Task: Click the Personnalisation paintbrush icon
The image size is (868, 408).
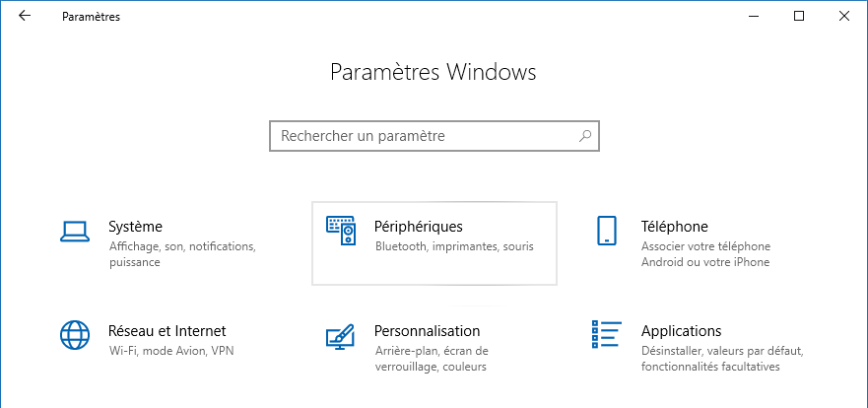Action: (x=340, y=336)
